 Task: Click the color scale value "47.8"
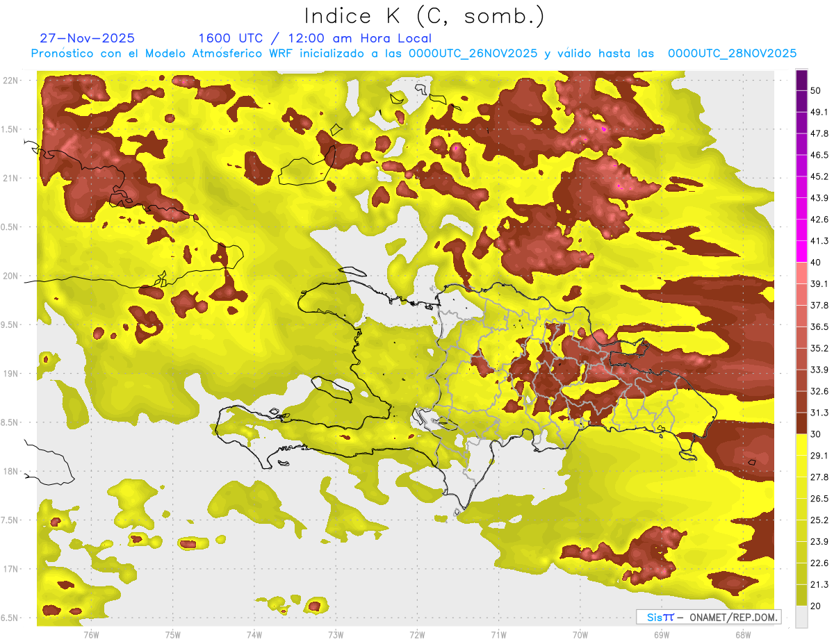pyautogui.click(x=819, y=133)
